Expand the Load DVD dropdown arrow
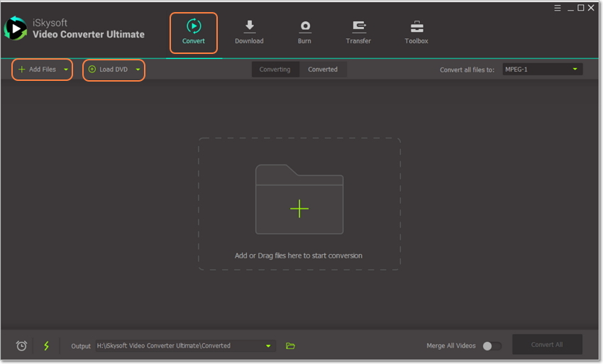 (x=138, y=70)
